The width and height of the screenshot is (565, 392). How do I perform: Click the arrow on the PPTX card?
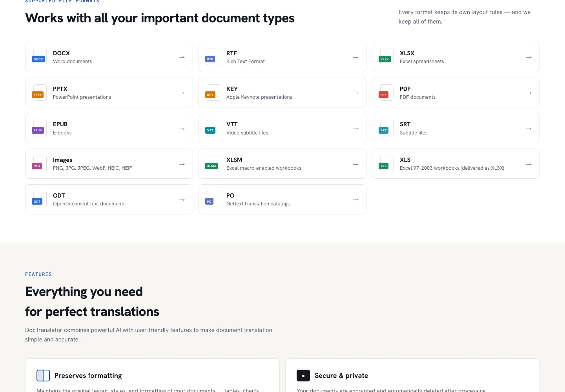click(x=182, y=93)
